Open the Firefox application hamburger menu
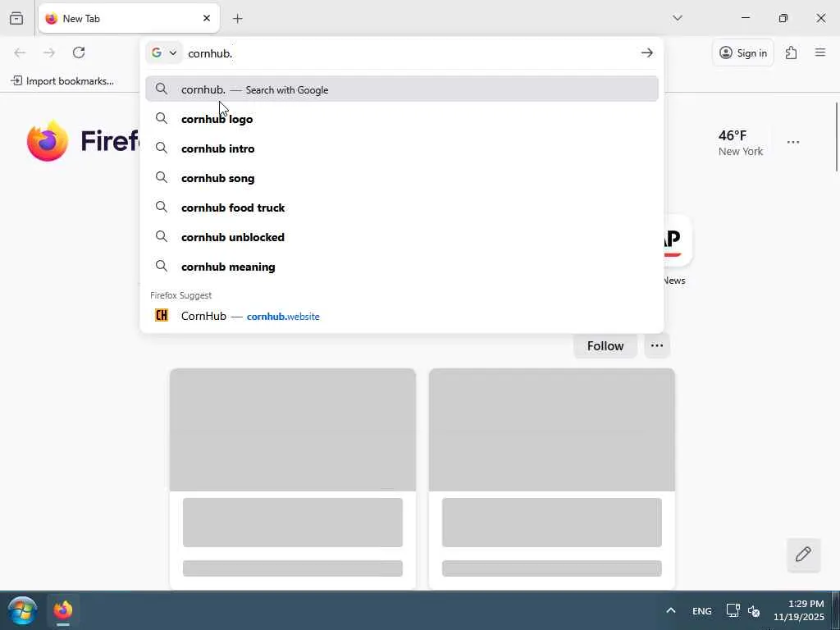The width and height of the screenshot is (840, 630). [x=820, y=52]
